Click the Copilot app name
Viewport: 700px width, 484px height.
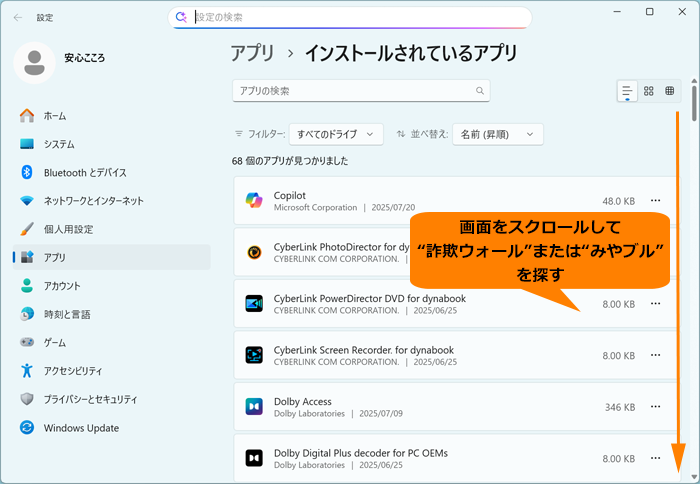290,196
